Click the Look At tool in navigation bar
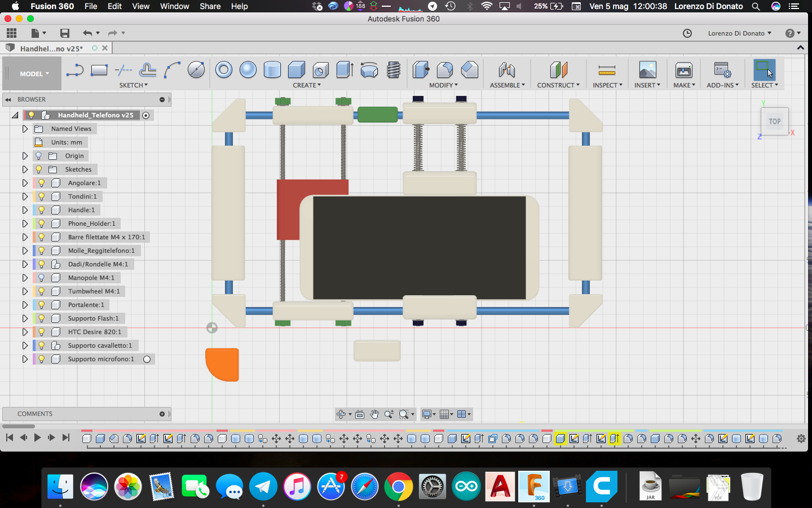The height and width of the screenshot is (508, 812). pos(360,414)
